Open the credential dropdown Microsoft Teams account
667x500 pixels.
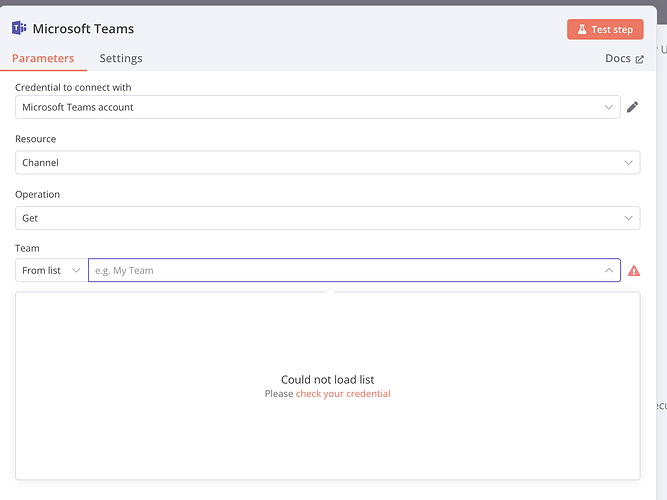click(318, 107)
